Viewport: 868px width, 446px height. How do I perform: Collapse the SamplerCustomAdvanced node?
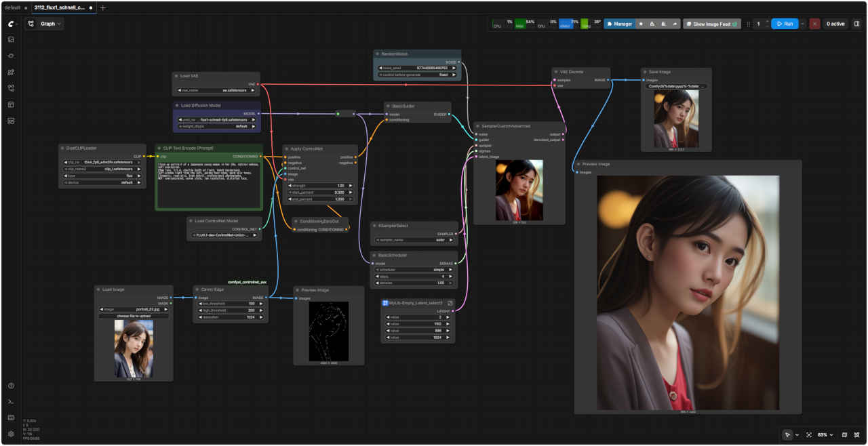coord(477,125)
